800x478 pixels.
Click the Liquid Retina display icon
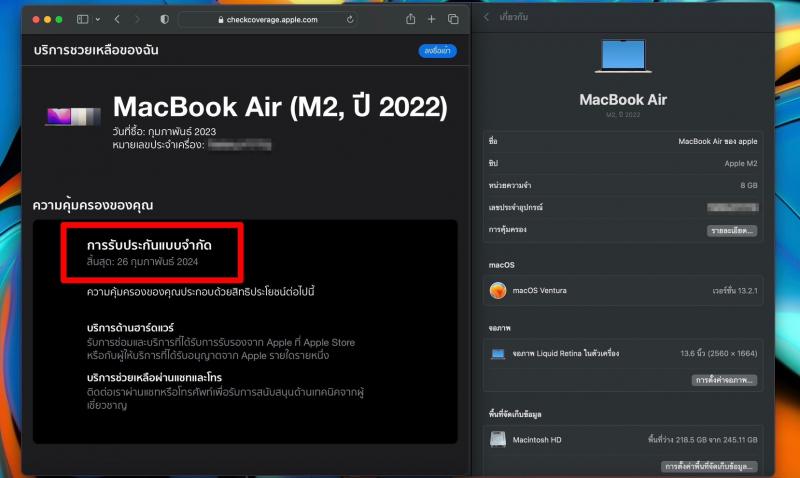click(x=498, y=354)
